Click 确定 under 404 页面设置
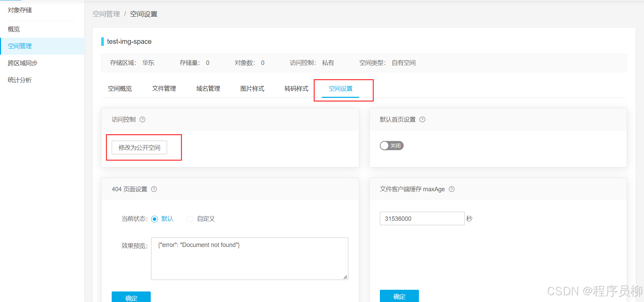The image size is (644, 302). point(131,297)
